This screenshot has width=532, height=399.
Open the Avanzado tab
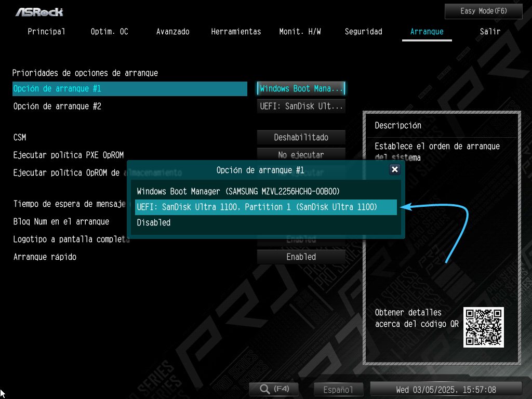[x=172, y=32]
